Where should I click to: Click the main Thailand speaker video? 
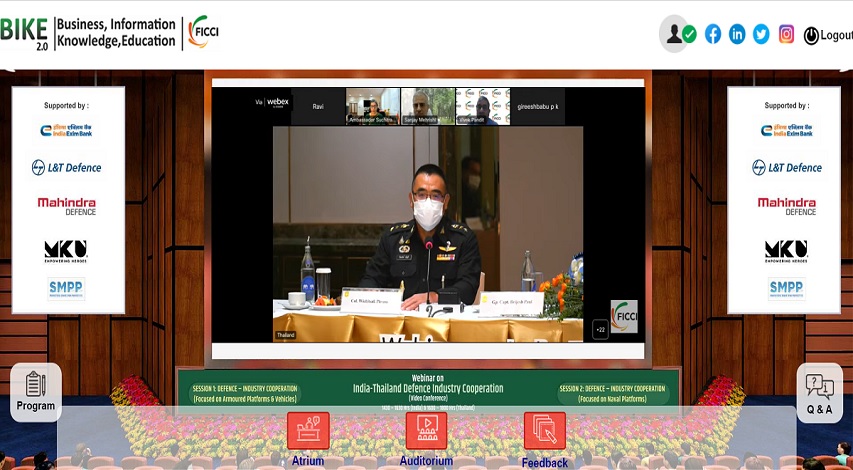[x=428, y=234]
